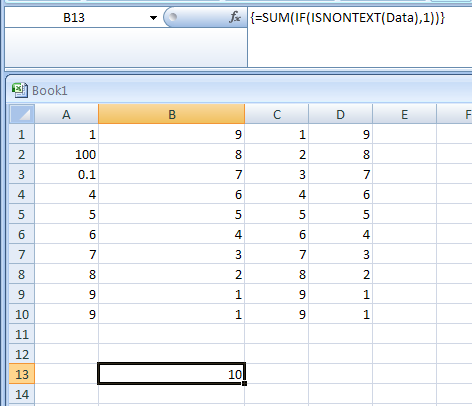This screenshot has height=406, width=472.
Task: Click cell D10 containing 1
Action: pyautogui.click(x=341, y=314)
